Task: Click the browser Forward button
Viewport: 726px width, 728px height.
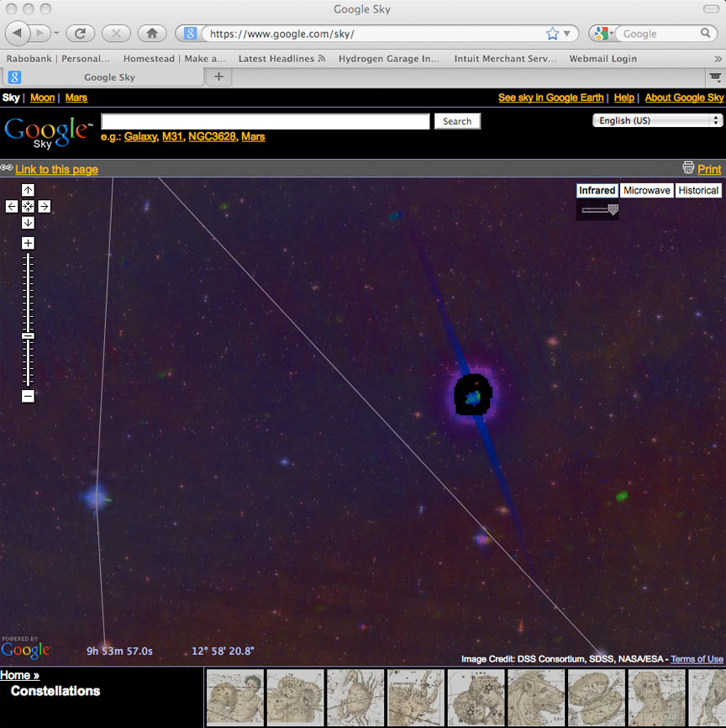Action: [x=41, y=34]
